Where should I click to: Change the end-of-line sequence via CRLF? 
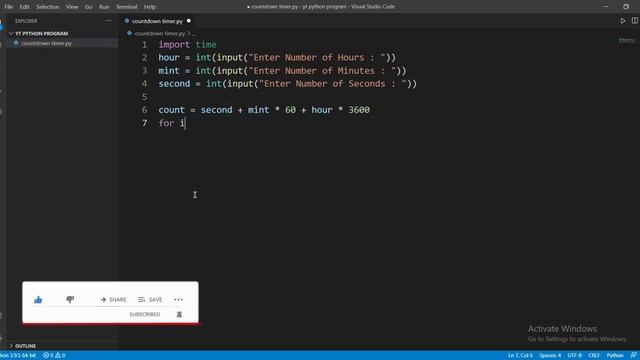coord(594,355)
